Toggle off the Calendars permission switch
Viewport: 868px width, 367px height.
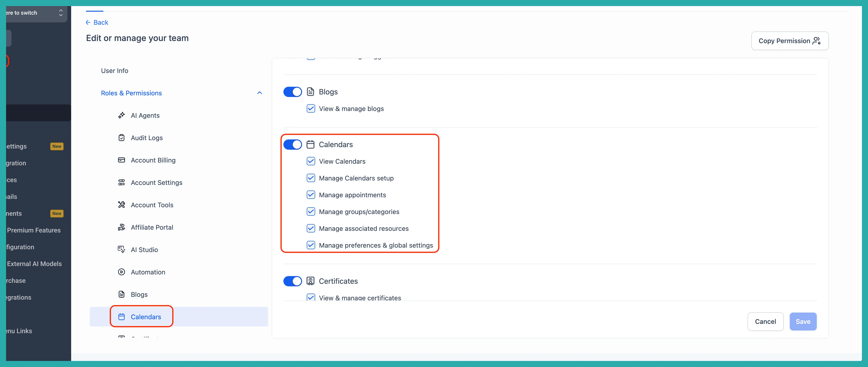(x=293, y=144)
